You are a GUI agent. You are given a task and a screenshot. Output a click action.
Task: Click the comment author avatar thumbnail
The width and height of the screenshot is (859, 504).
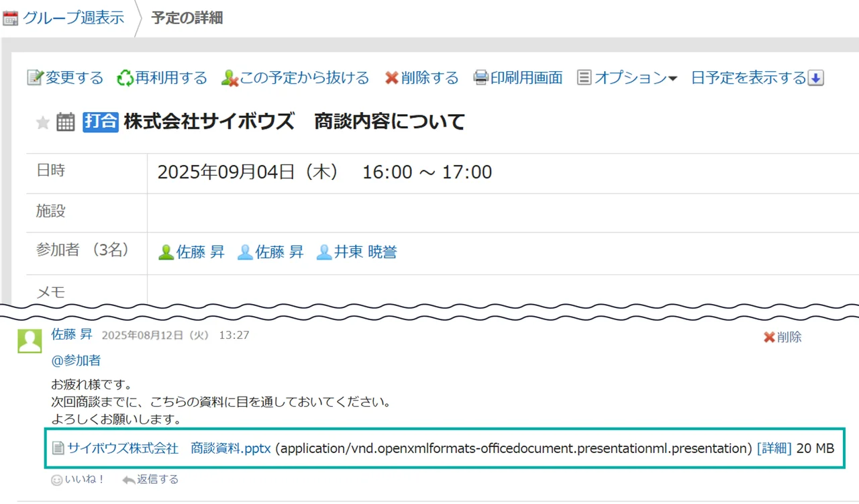click(x=30, y=341)
